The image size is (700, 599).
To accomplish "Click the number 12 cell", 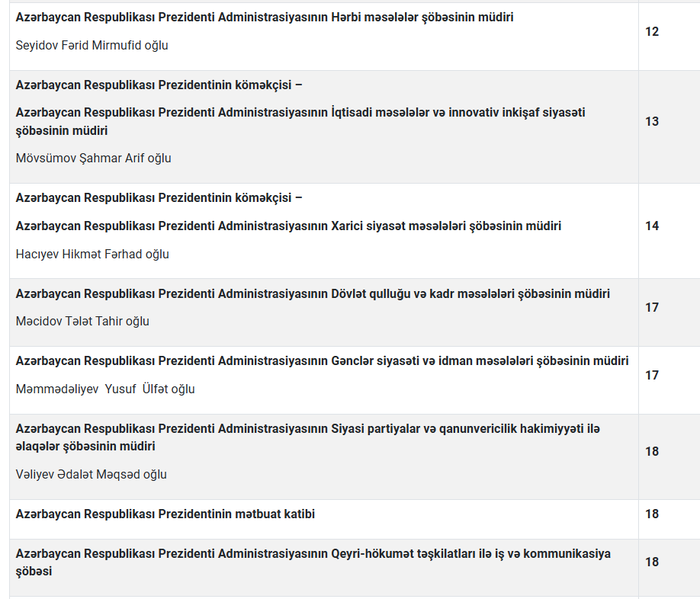I will click(652, 32).
